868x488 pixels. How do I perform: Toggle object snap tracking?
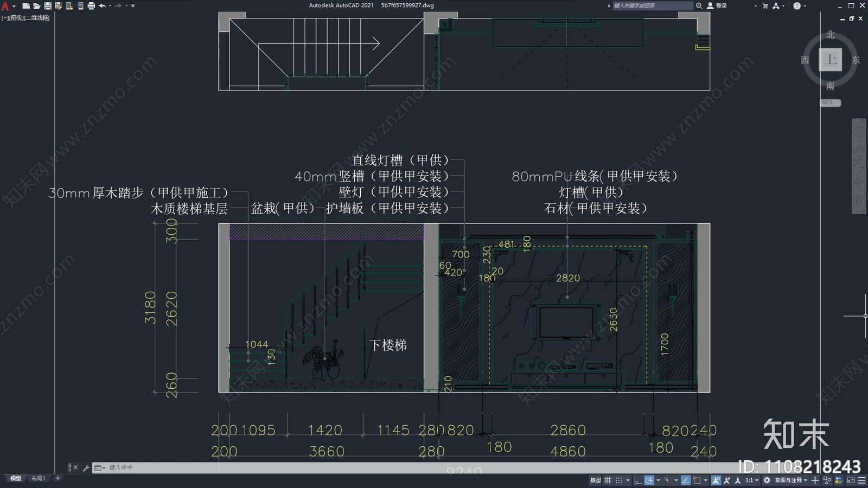(686, 480)
